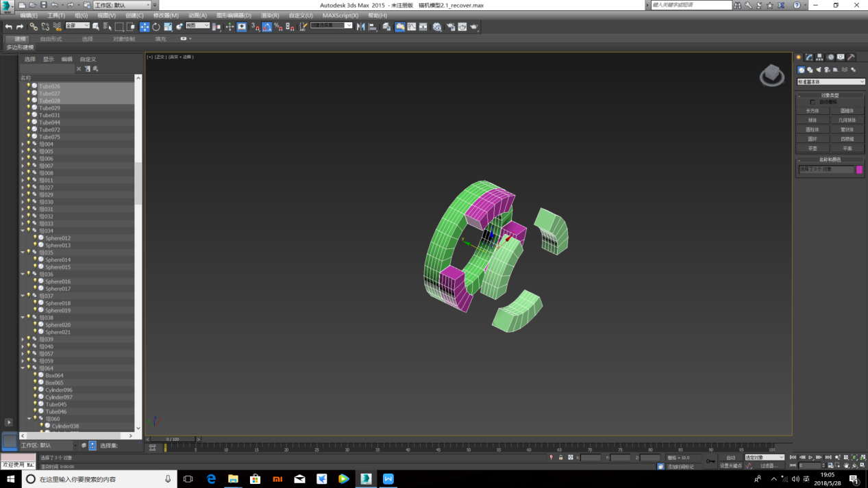The width and height of the screenshot is (868, 488).
Task: Open the Utilities hammer panel icon
Action: pyautogui.click(x=851, y=57)
